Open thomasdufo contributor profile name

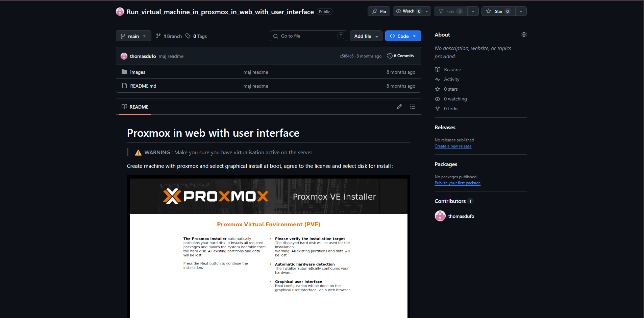[x=461, y=216]
